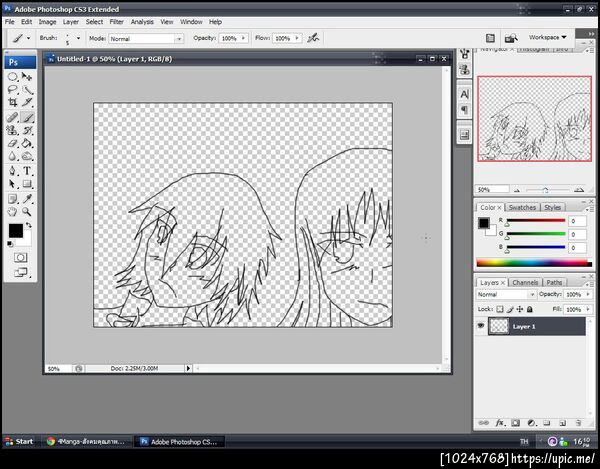
Task: Select the Blur tool
Action: [13, 156]
